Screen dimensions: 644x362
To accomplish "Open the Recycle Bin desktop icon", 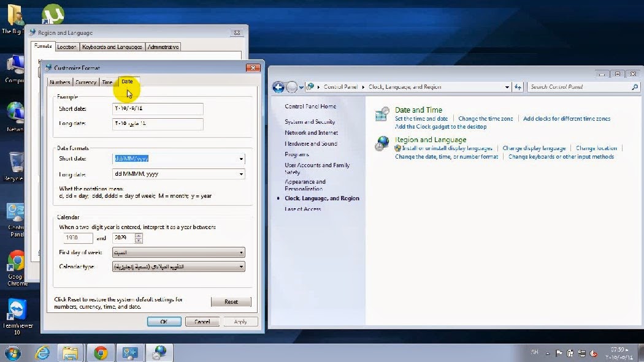I will click(x=15, y=167).
